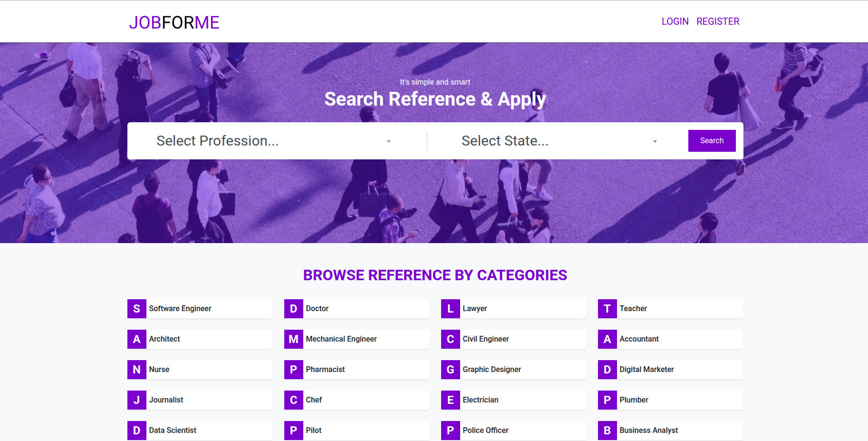Click the J icon for Journalist
Screen dimensions: 868x441
(x=137, y=400)
